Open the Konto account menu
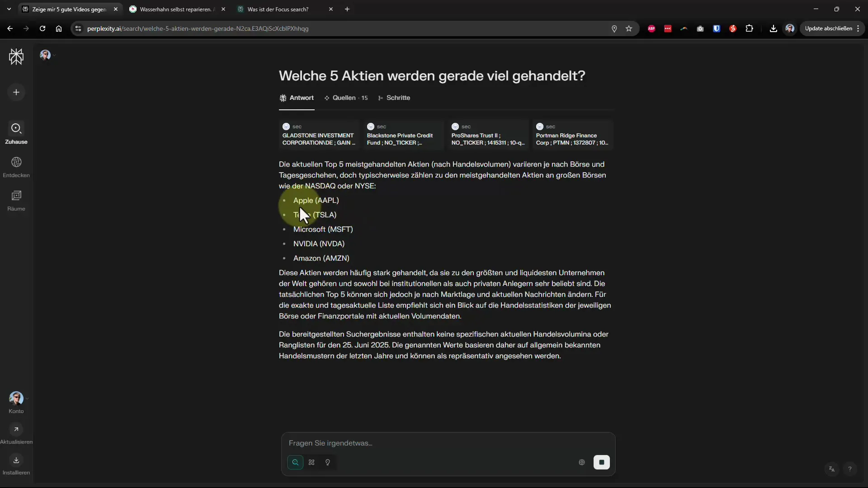 [x=16, y=403]
